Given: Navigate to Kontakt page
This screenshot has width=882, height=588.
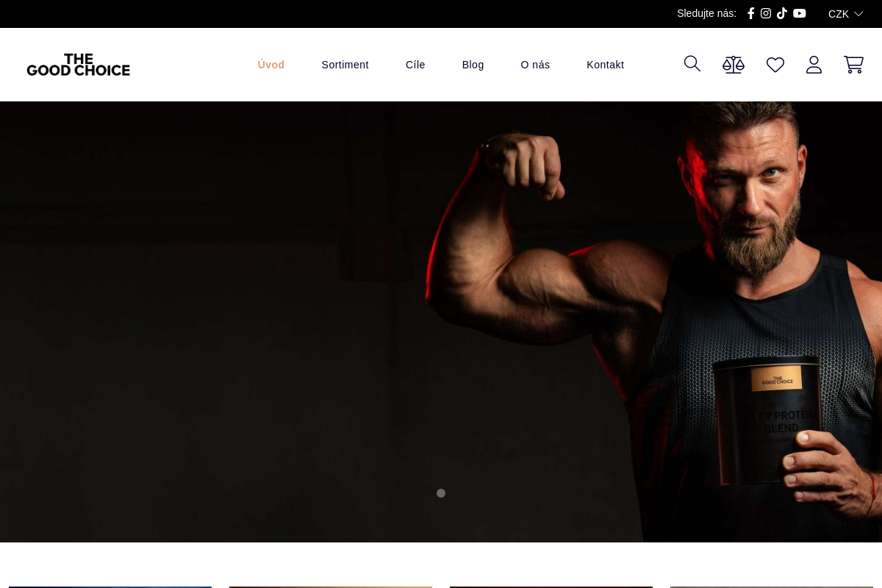Looking at the screenshot, I should pyautogui.click(x=605, y=65).
